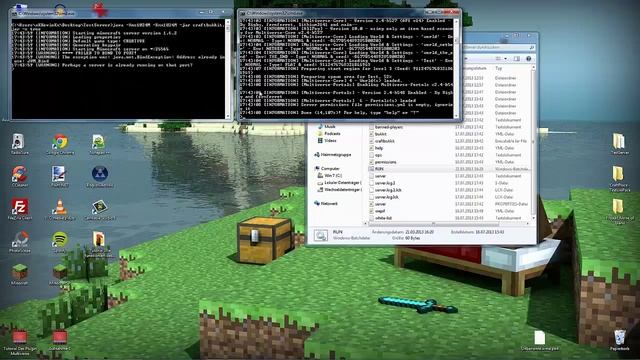Select the frog icon next to Chrome

[x=99, y=144]
